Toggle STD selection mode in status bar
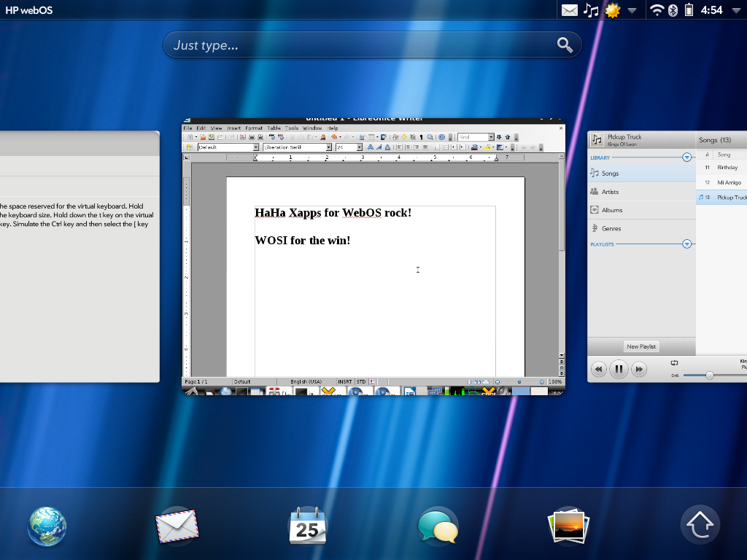The width and height of the screenshot is (747, 560). pyautogui.click(x=361, y=381)
